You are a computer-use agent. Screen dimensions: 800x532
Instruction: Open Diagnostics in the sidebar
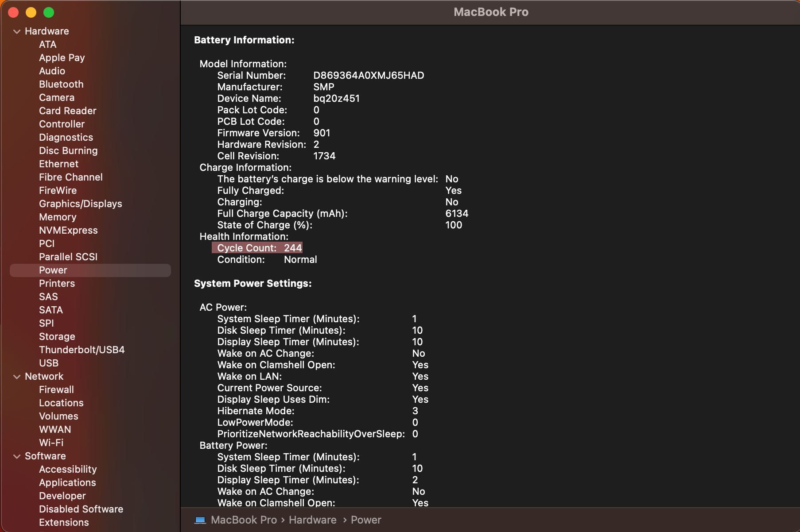66,137
